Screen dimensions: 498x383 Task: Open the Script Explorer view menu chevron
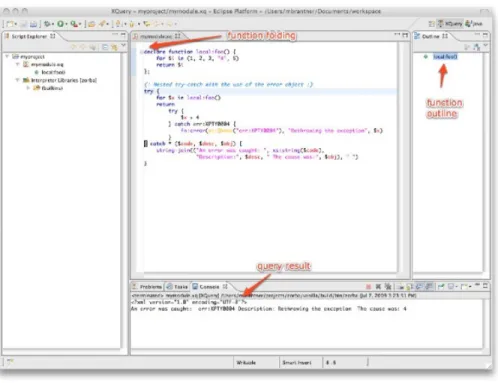tap(123, 46)
